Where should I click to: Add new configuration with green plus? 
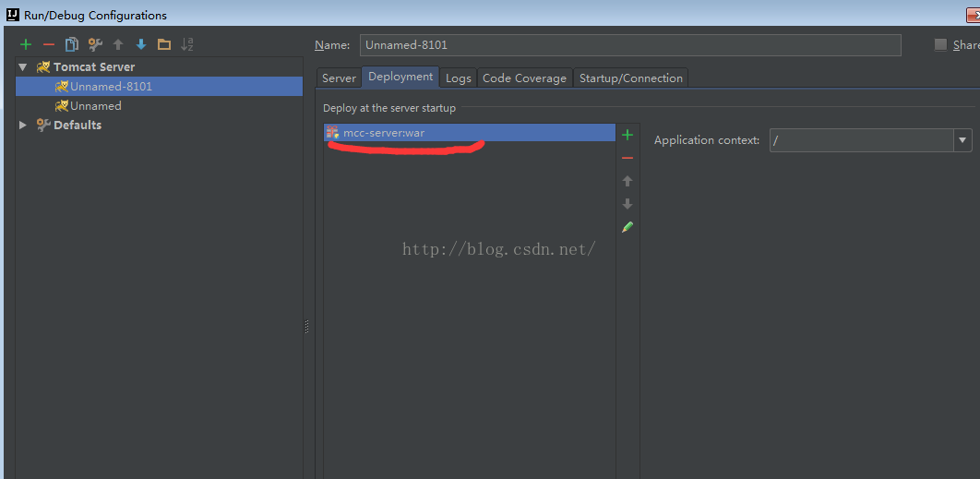pos(26,44)
